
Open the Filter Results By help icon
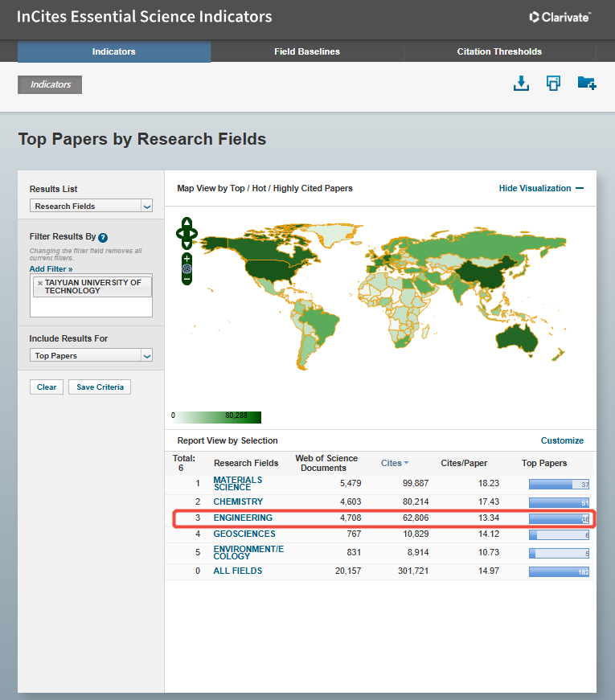coord(103,238)
